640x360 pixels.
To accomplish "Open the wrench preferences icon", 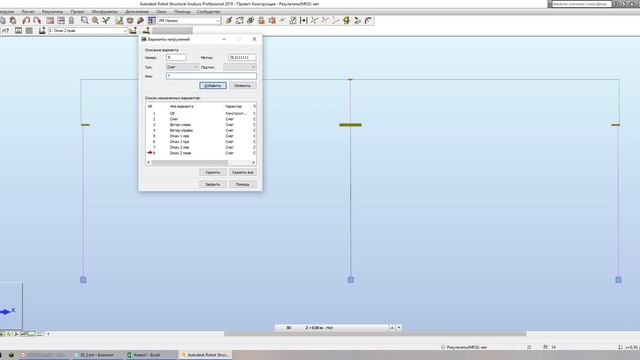I will point(140,20).
